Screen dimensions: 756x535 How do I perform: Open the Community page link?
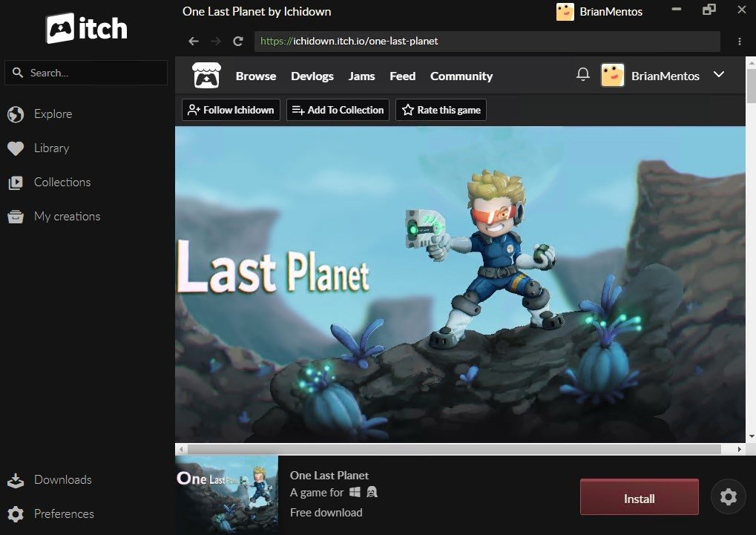(x=461, y=76)
